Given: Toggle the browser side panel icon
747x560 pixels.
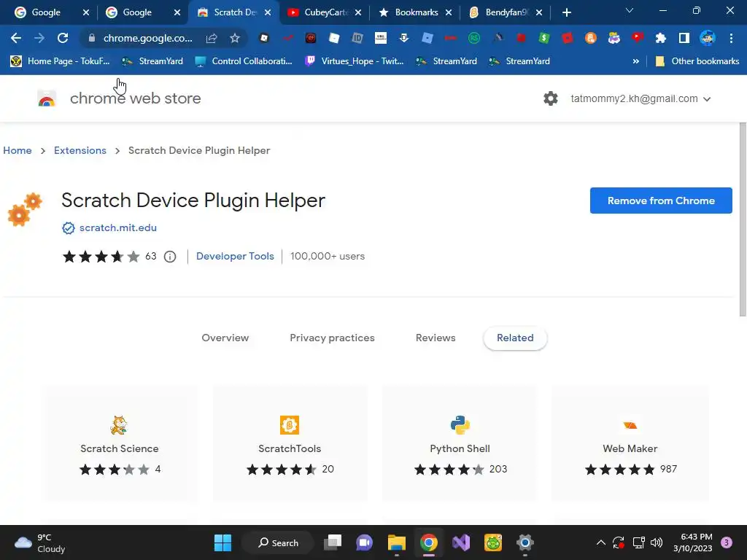Looking at the screenshot, I should coord(684,38).
